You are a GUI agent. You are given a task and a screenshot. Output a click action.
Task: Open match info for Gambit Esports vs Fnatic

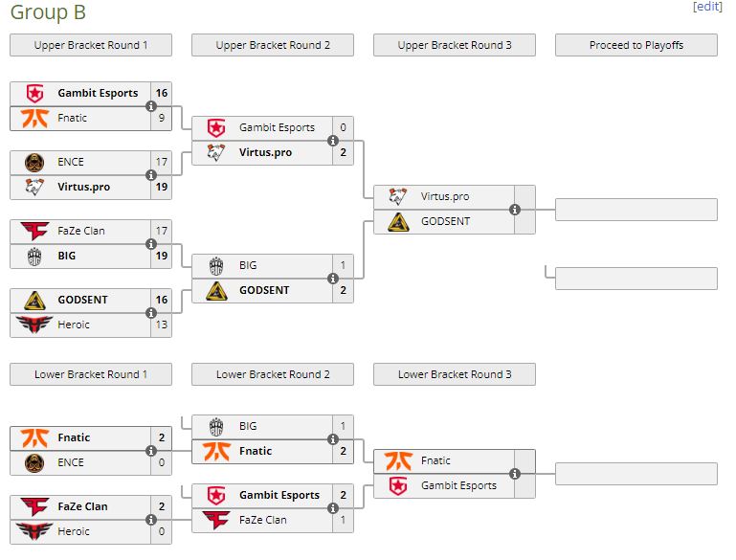pos(151,106)
